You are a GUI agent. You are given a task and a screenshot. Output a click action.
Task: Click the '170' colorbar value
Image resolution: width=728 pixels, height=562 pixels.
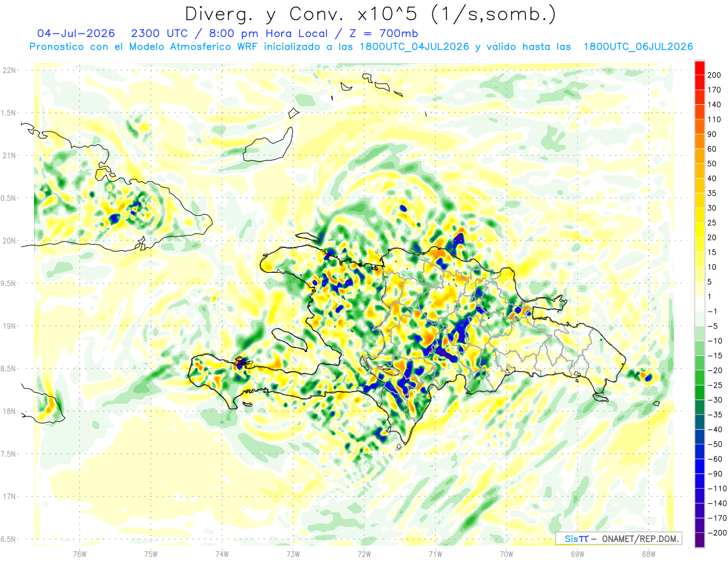pos(714,90)
